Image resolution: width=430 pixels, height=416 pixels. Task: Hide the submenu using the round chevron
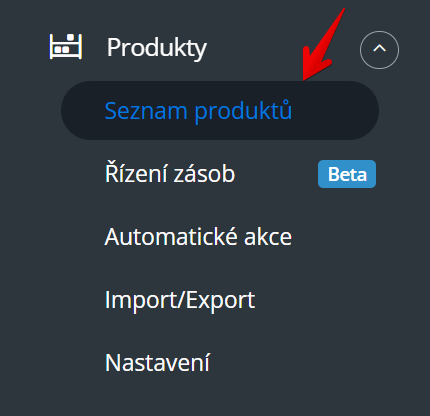point(379,50)
